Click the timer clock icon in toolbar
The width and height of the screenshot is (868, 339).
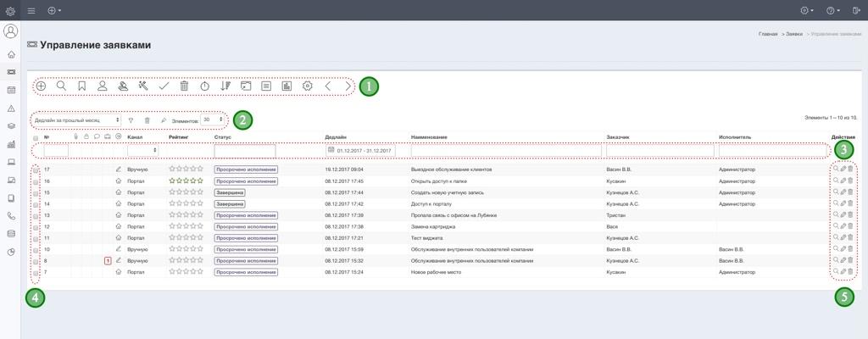pos(204,86)
